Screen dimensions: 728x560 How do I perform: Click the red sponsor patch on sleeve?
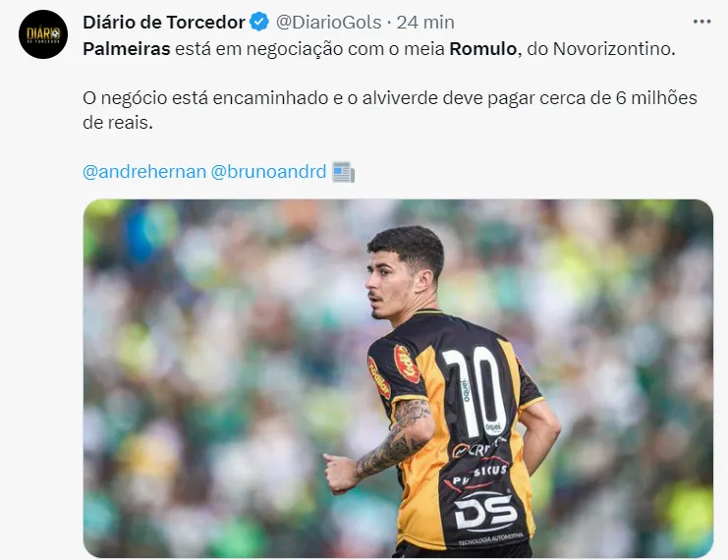(407, 364)
